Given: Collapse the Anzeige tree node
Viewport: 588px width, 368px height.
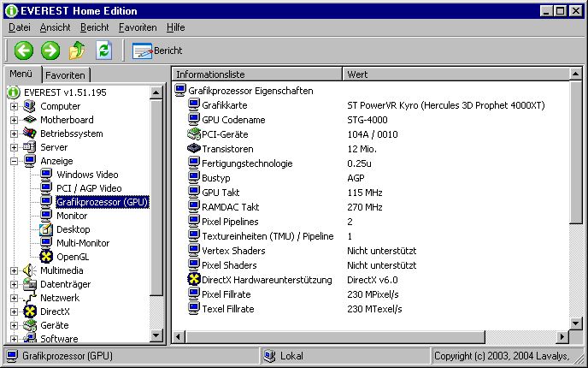Looking at the screenshot, I should (x=14, y=161).
